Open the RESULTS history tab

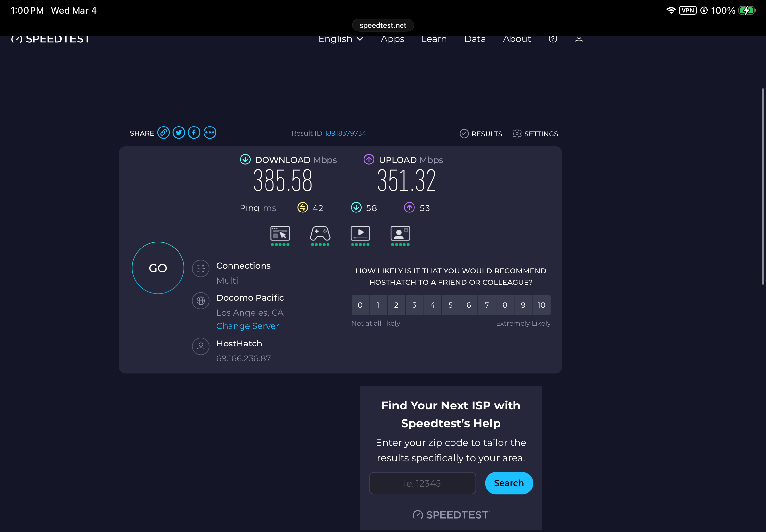481,134
